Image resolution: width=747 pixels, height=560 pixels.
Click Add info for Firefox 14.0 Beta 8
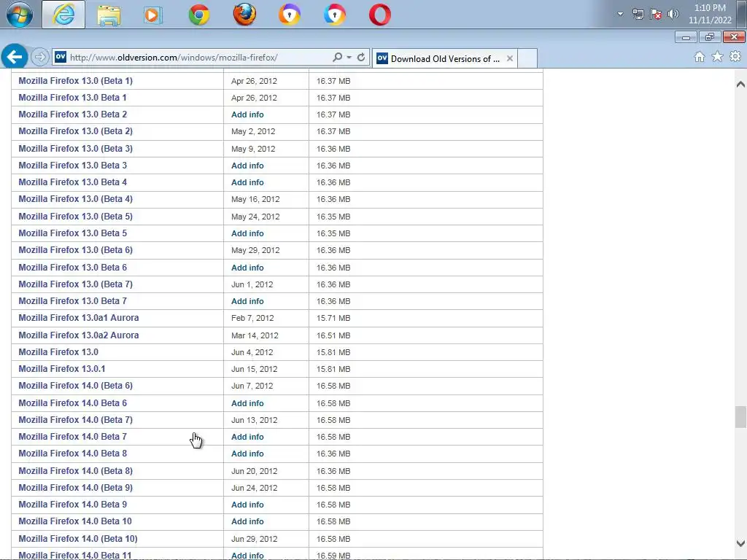point(247,454)
